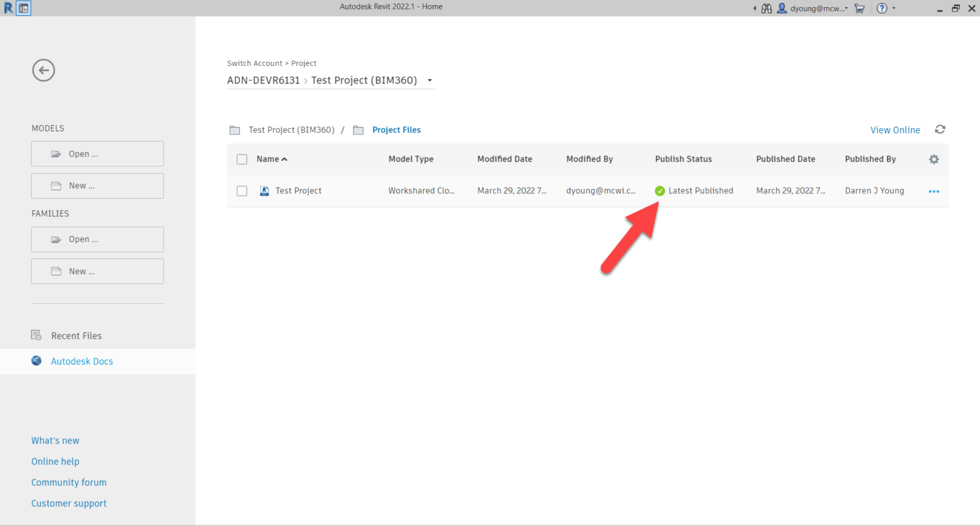Open the help dropdown beside the question mark
Viewport: 980px width, 526px height.
893,8
